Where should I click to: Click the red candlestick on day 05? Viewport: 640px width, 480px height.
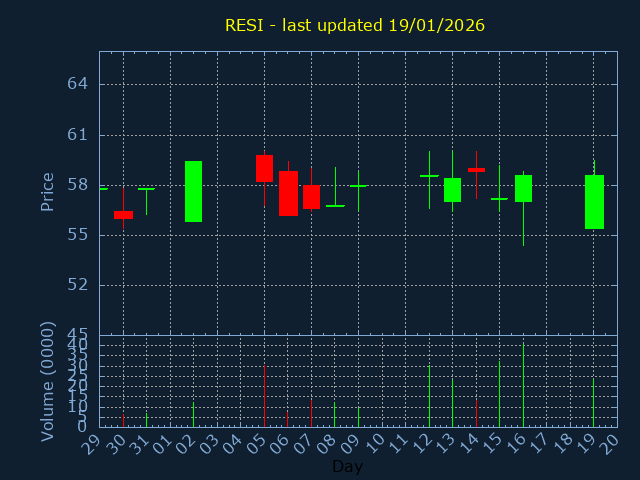[x=264, y=168]
